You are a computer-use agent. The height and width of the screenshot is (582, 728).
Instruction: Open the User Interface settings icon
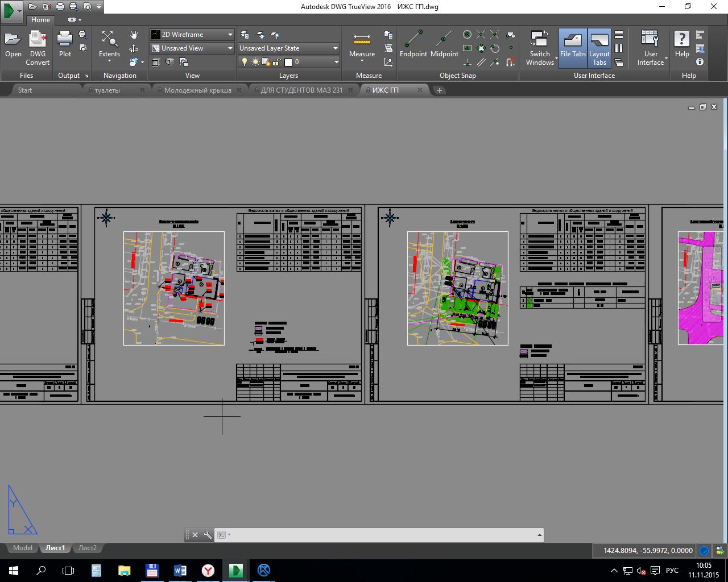pos(650,48)
